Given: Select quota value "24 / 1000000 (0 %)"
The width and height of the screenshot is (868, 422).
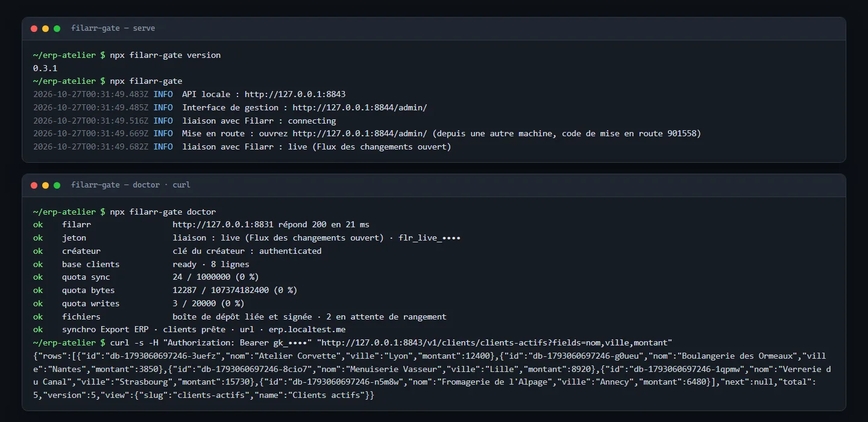Looking at the screenshot, I should coord(216,277).
